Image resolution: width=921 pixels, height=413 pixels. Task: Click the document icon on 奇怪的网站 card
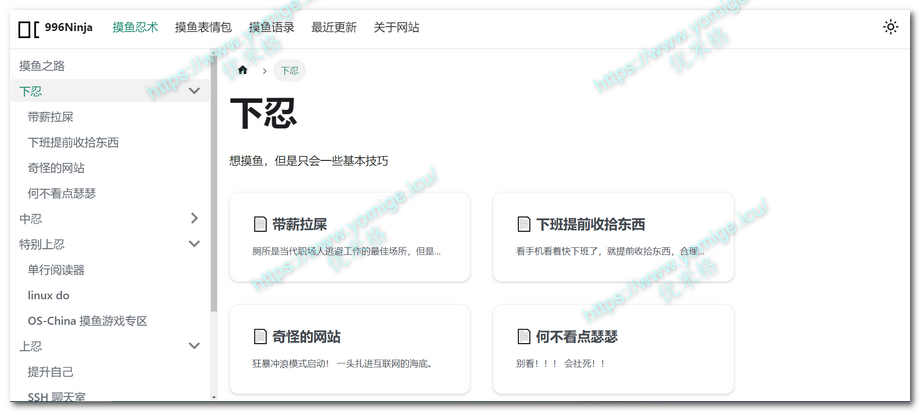pyautogui.click(x=260, y=337)
